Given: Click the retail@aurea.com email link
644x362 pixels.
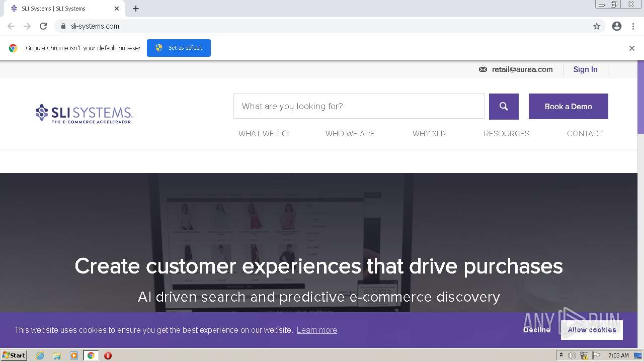Looking at the screenshot, I should click(522, 69).
